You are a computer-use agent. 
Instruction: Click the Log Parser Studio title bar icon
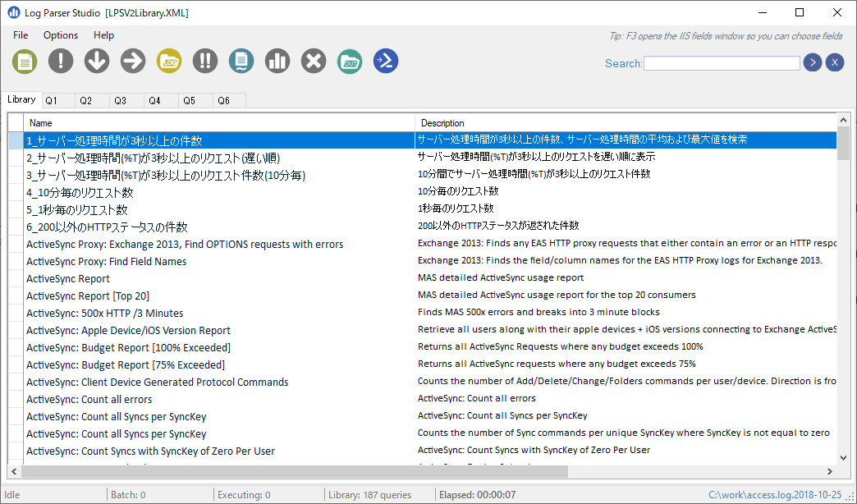pyautogui.click(x=13, y=12)
